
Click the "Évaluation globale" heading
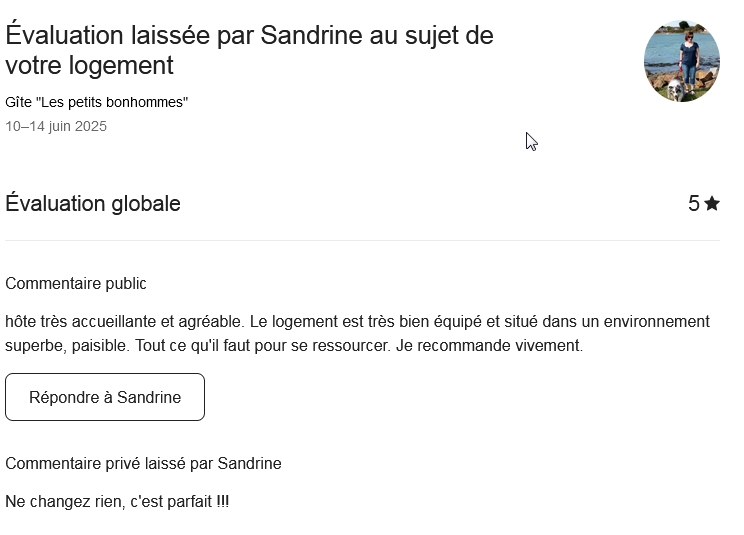(x=93, y=204)
